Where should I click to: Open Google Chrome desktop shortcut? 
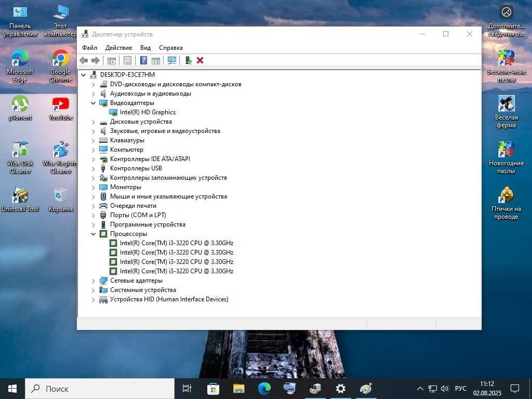click(x=60, y=66)
